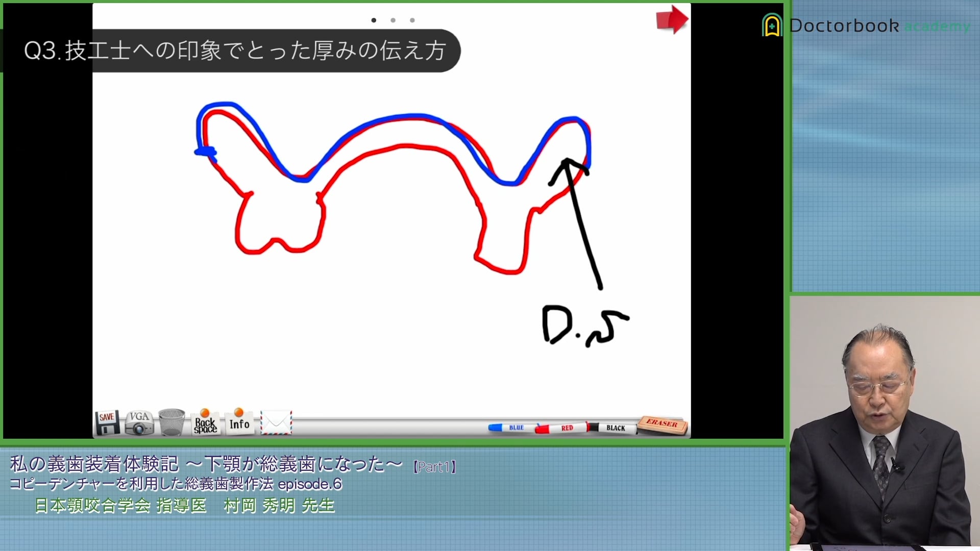The image size is (980, 551).
Task: Click the SAVE icon in toolbar
Action: coord(107,423)
